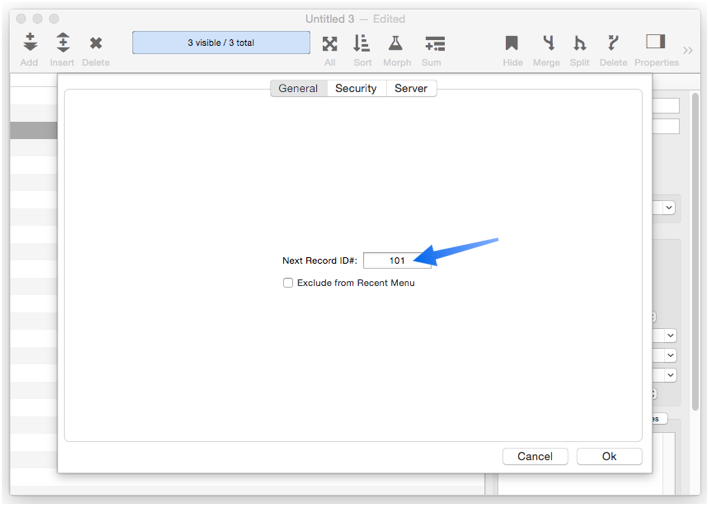Click the window close button
This screenshot has height=506, width=709.
pos(21,19)
